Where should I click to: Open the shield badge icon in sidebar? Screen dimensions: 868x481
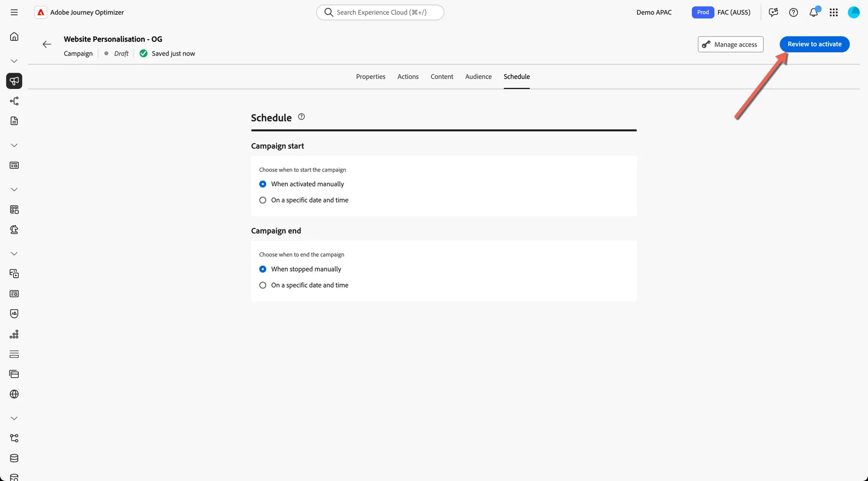pos(14,314)
